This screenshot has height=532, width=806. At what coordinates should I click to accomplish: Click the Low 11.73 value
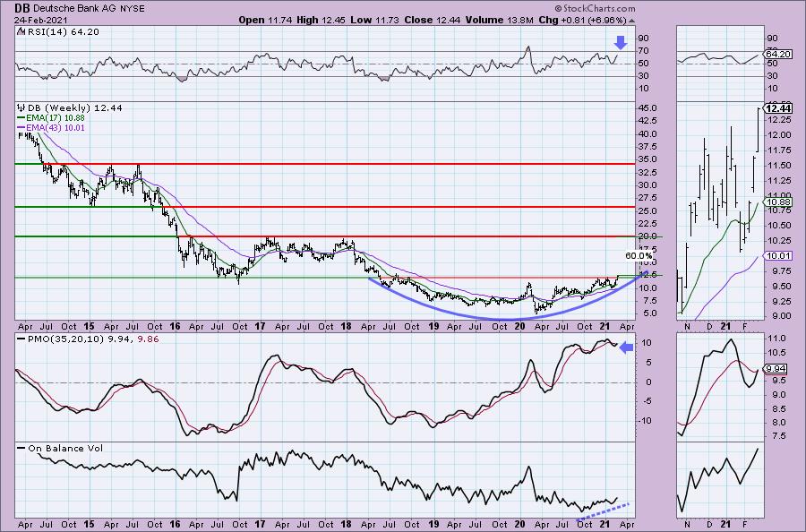375,20
